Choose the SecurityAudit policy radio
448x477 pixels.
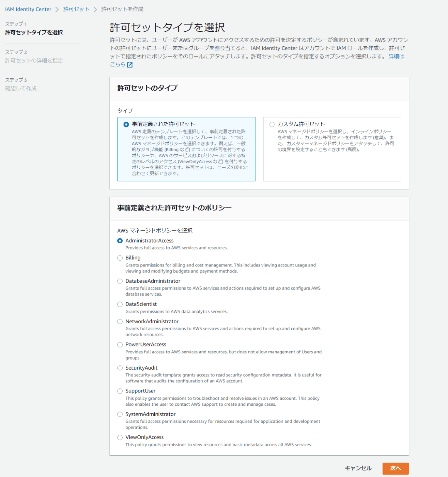point(120,368)
